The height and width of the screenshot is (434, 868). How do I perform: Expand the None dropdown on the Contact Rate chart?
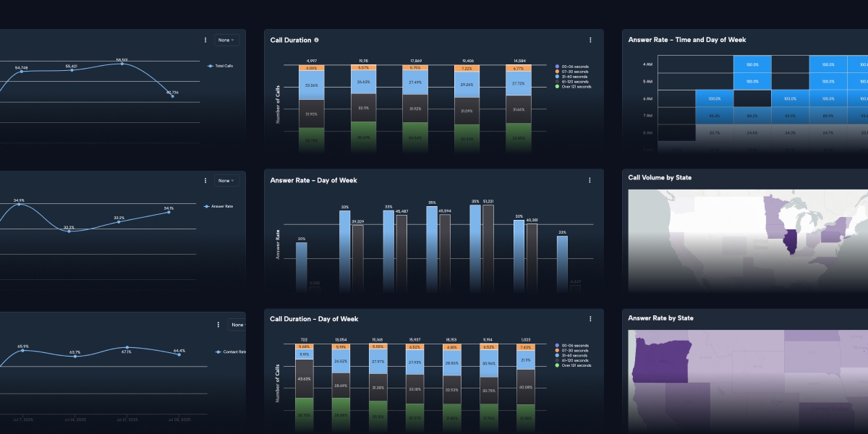(237, 325)
